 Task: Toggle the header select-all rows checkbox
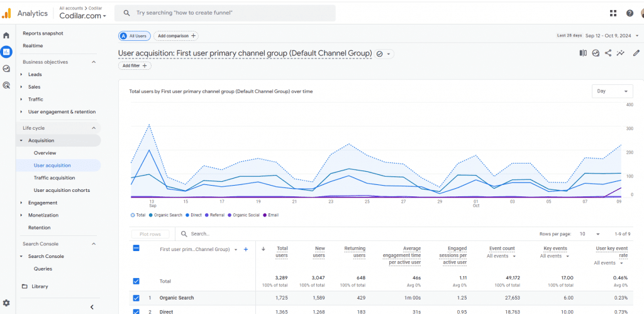(136, 248)
